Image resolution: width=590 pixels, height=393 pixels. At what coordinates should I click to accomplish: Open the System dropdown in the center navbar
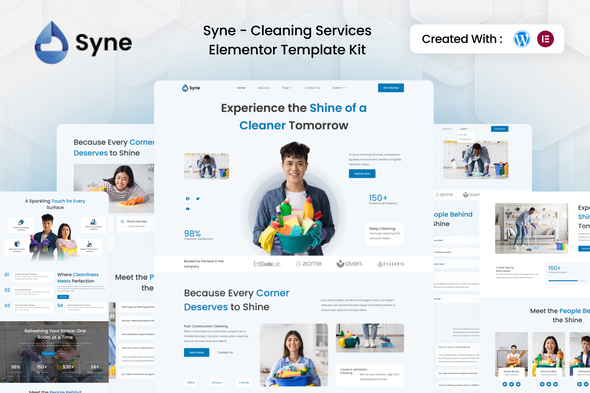[x=338, y=88]
